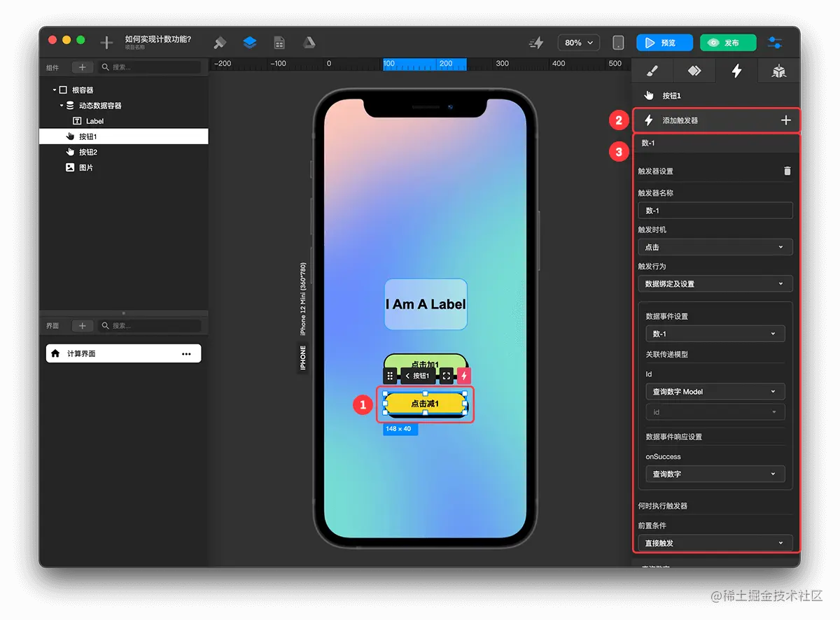Open the three-dot menu on 计算界面
This screenshot has width=840, height=620.
(x=186, y=354)
